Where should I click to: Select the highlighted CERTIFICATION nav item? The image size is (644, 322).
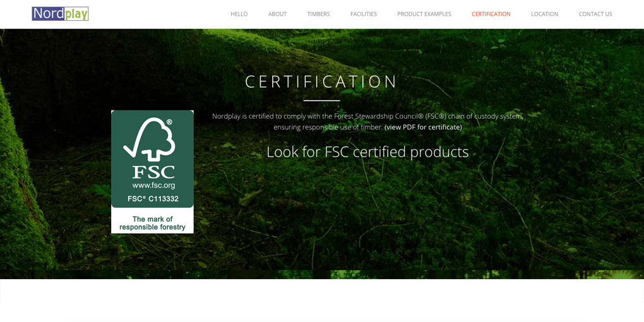point(491,14)
